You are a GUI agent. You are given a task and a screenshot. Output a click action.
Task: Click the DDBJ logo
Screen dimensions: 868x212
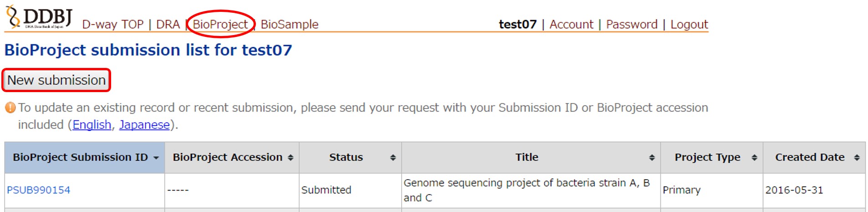pos(39,18)
